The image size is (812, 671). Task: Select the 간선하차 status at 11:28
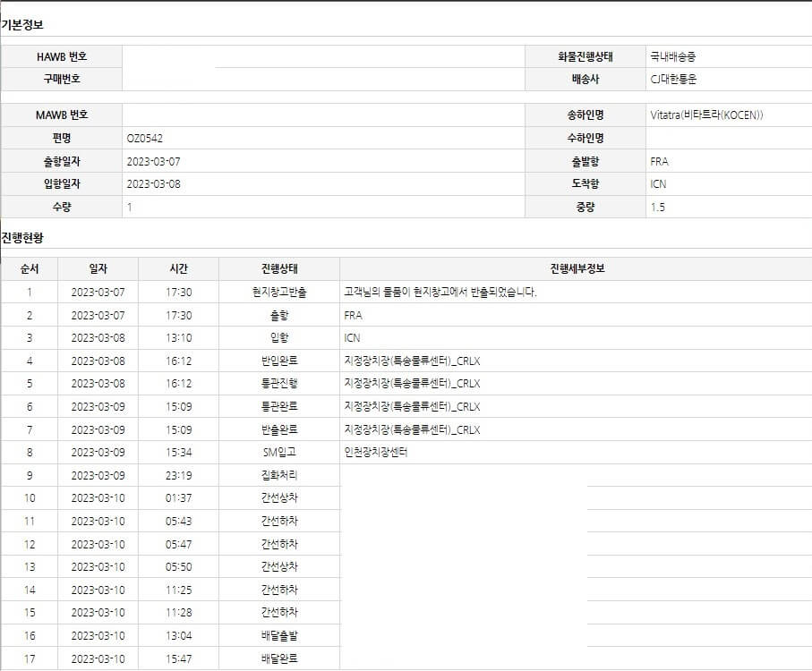[279, 612]
